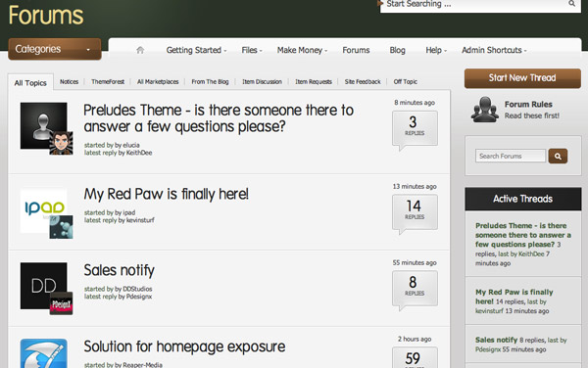
Task: Open kevinsturf's small bubbles avatar
Action: tap(61, 227)
